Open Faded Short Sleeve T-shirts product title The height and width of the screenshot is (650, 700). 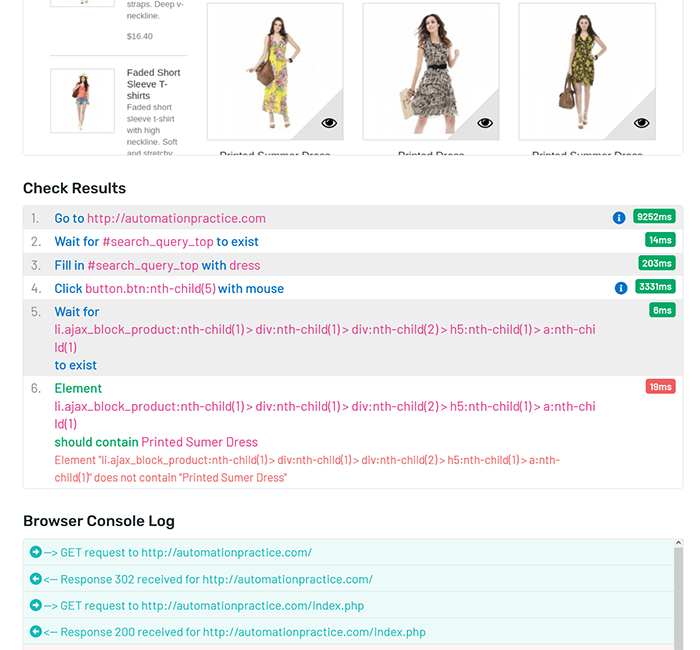click(153, 84)
